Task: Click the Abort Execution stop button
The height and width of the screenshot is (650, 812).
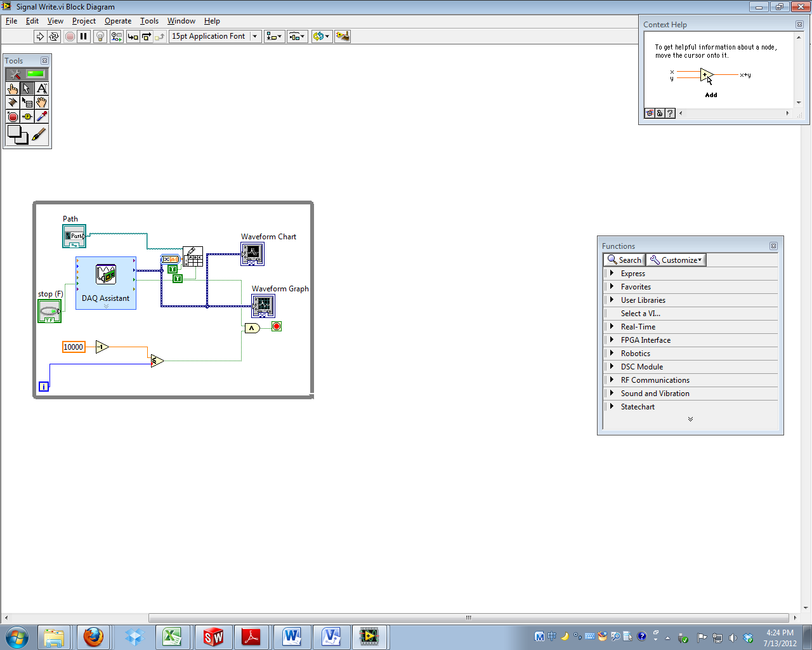Action: pos(70,36)
